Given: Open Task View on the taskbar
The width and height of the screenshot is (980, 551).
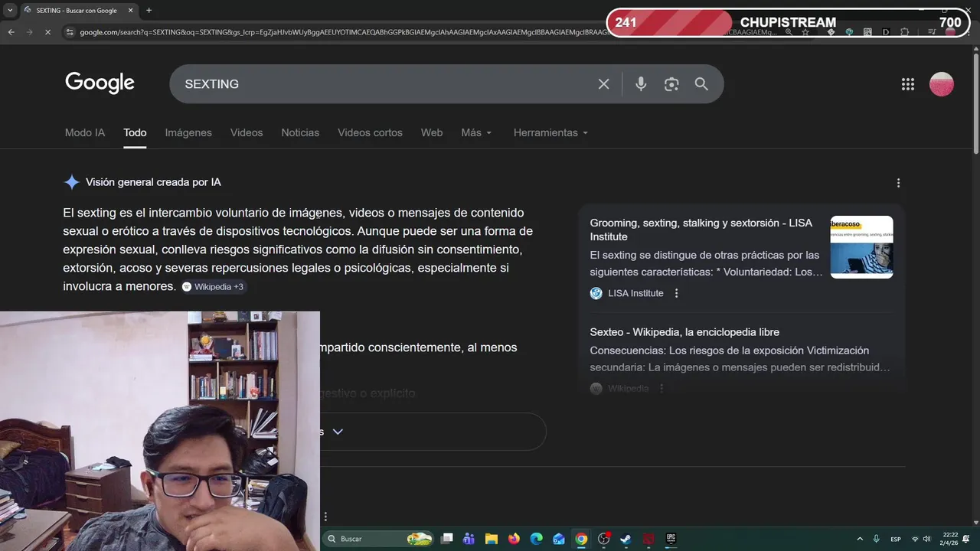Looking at the screenshot, I should 447,539.
